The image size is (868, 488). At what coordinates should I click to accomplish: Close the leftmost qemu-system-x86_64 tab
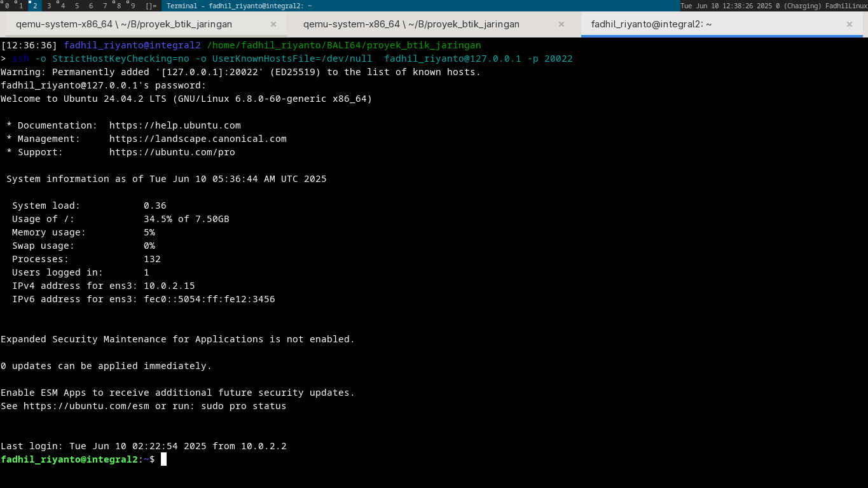[x=273, y=24]
